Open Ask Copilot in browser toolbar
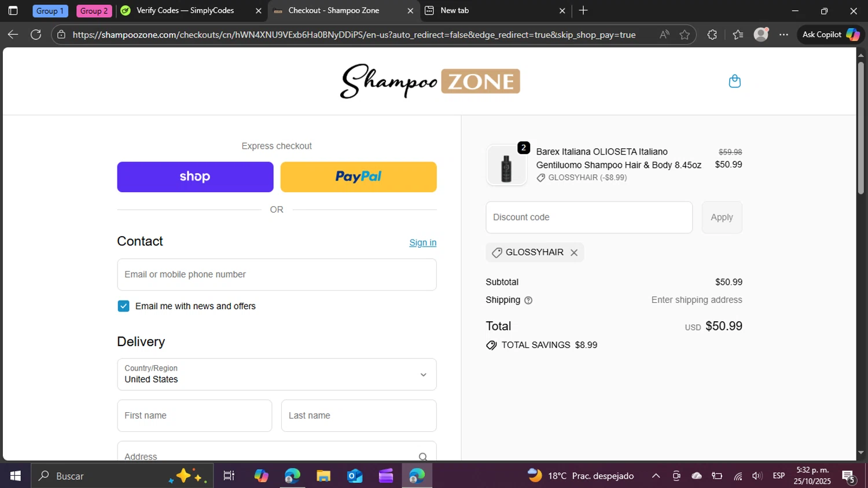Screen dimensions: 868x488 (x=830, y=35)
